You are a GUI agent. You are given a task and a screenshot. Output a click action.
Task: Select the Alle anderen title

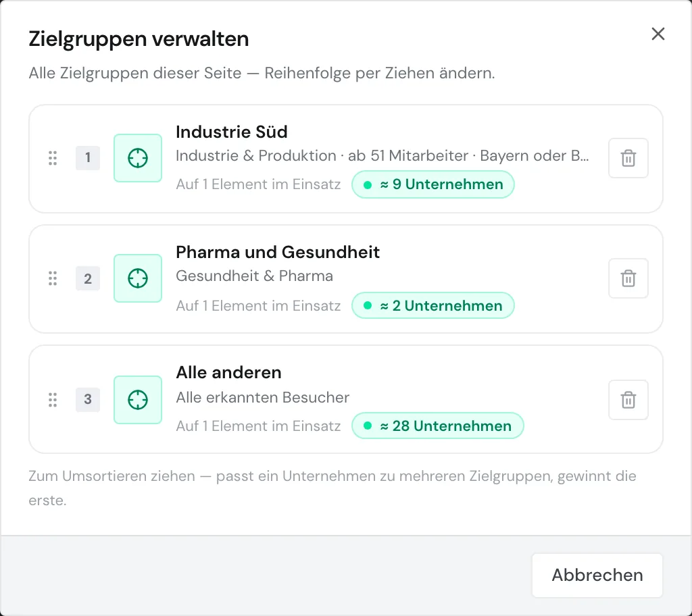228,373
